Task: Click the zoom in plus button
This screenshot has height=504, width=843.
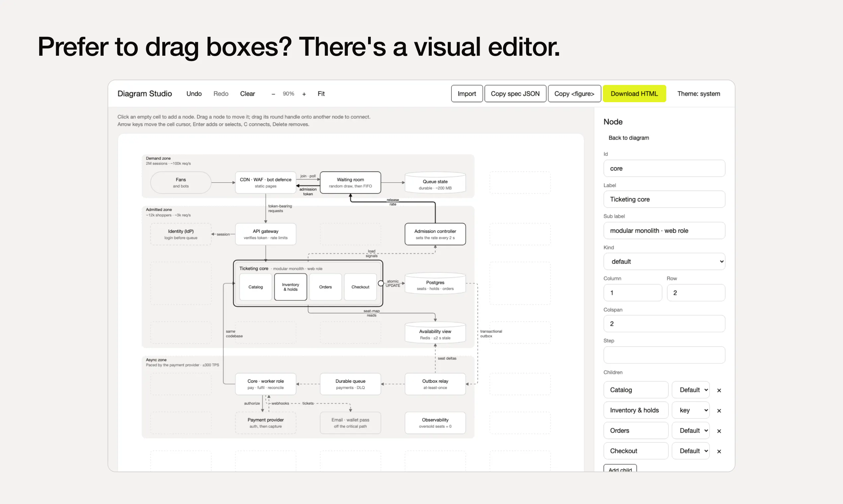Action: pyautogui.click(x=304, y=94)
